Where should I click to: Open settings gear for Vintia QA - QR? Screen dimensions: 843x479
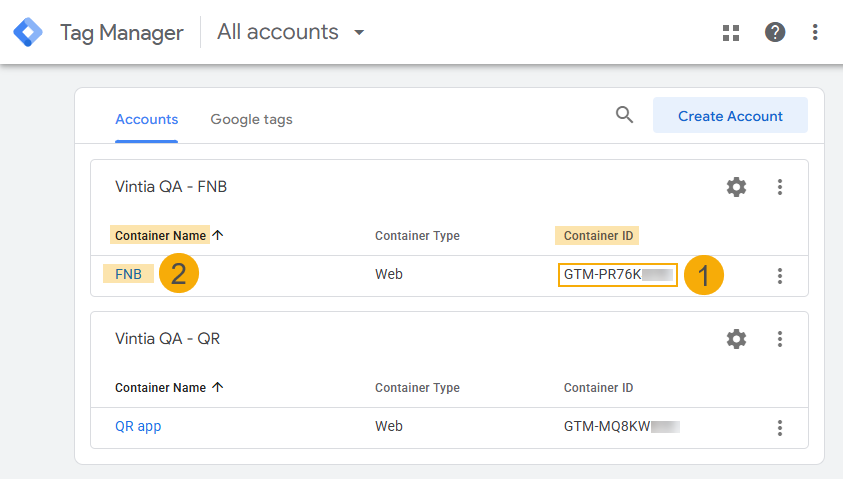tap(737, 339)
